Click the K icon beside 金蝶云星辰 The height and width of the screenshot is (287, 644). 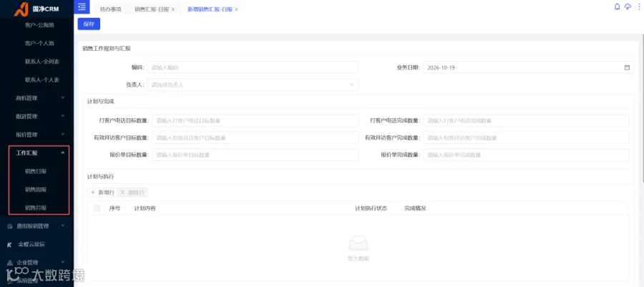(10, 244)
